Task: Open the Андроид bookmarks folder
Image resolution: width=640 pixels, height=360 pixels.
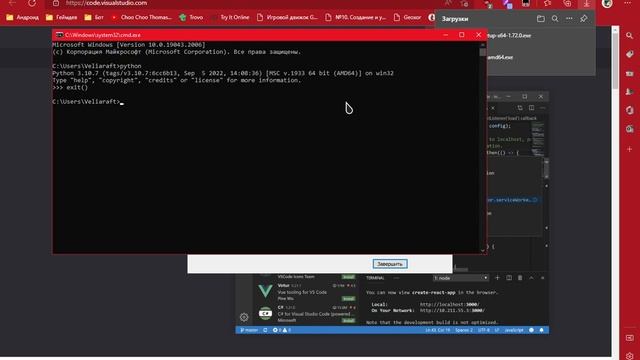Action: pos(23,18)
